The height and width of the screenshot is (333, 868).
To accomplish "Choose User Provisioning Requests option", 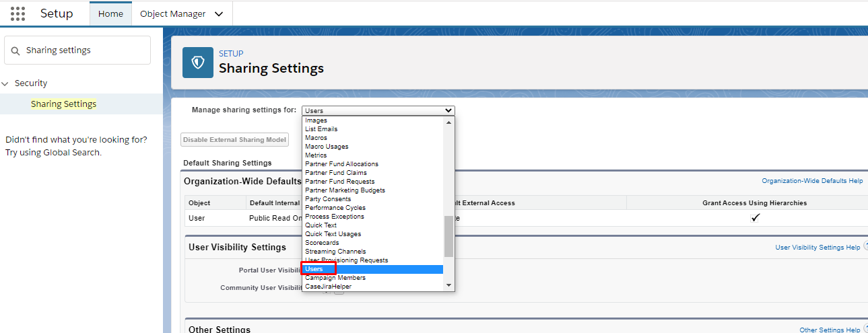I will click(x=372, y=260).
